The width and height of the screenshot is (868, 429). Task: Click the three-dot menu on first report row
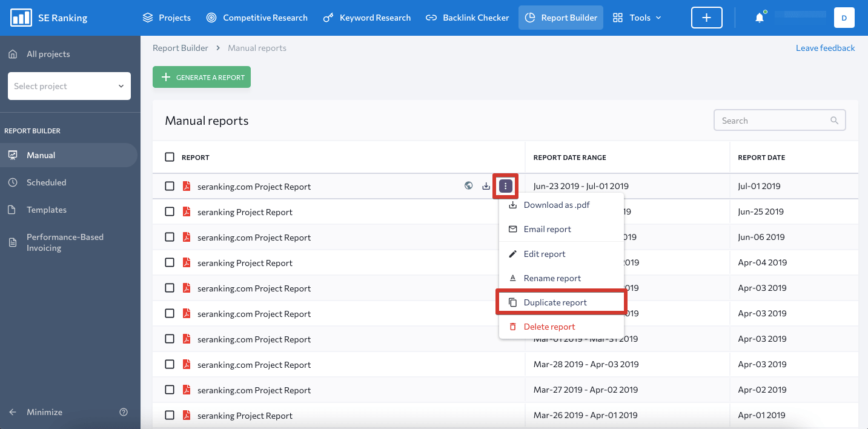[x=506, y=186]
